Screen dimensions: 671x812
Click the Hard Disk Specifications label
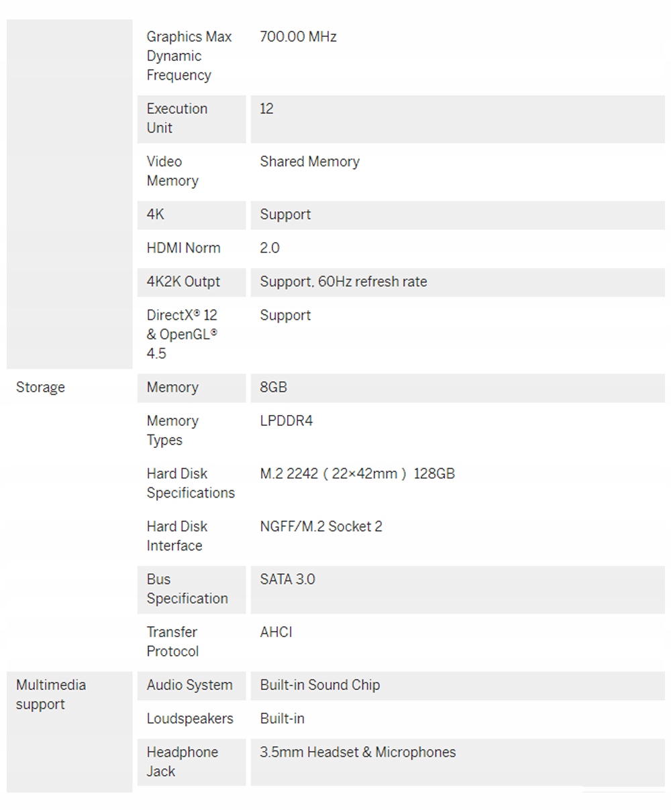[x=191, y=483]
